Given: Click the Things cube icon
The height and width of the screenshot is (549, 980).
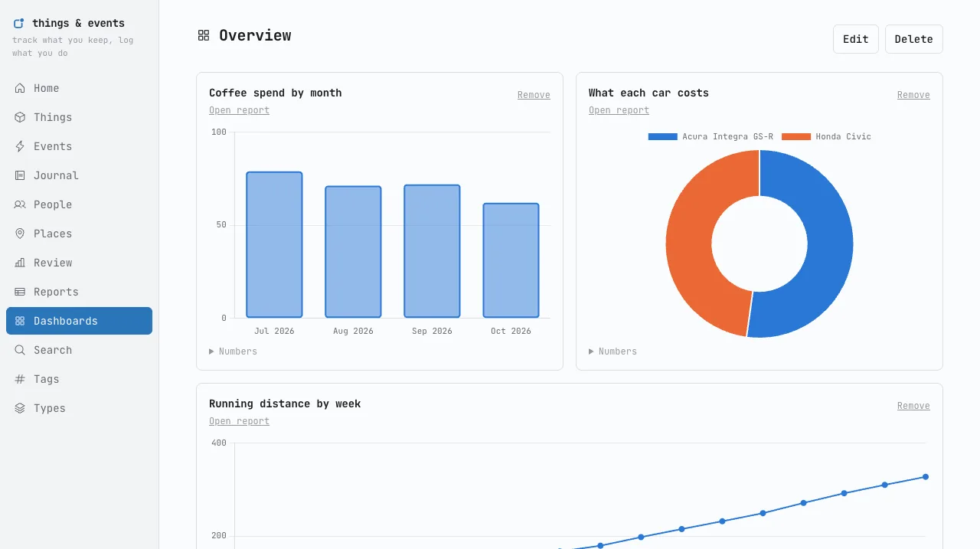Looking at the screenshot, I should (20, 117).
